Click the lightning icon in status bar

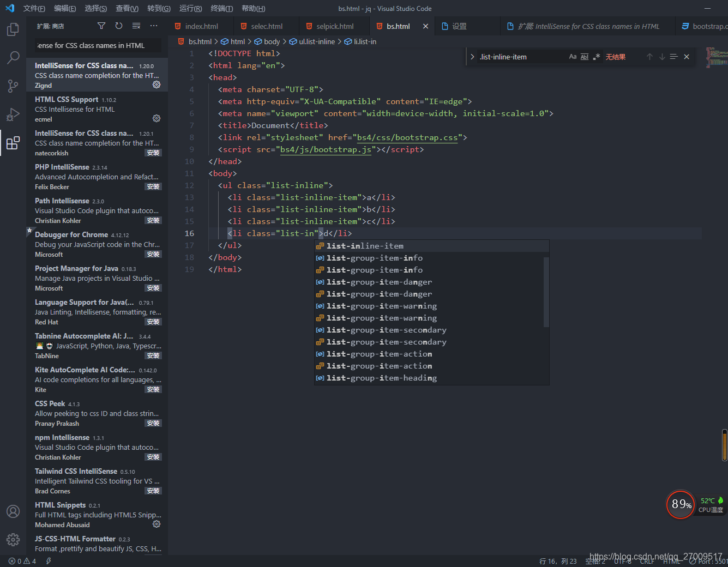coord(49,561)
